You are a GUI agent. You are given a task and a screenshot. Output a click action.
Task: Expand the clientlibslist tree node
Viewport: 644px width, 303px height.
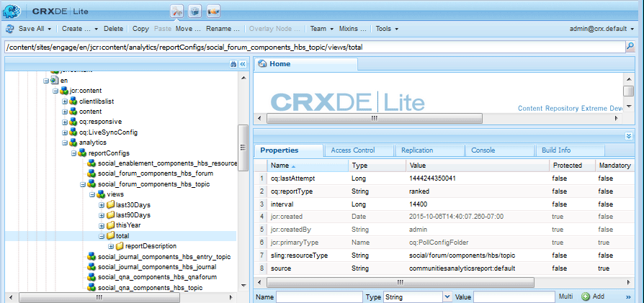64,101
